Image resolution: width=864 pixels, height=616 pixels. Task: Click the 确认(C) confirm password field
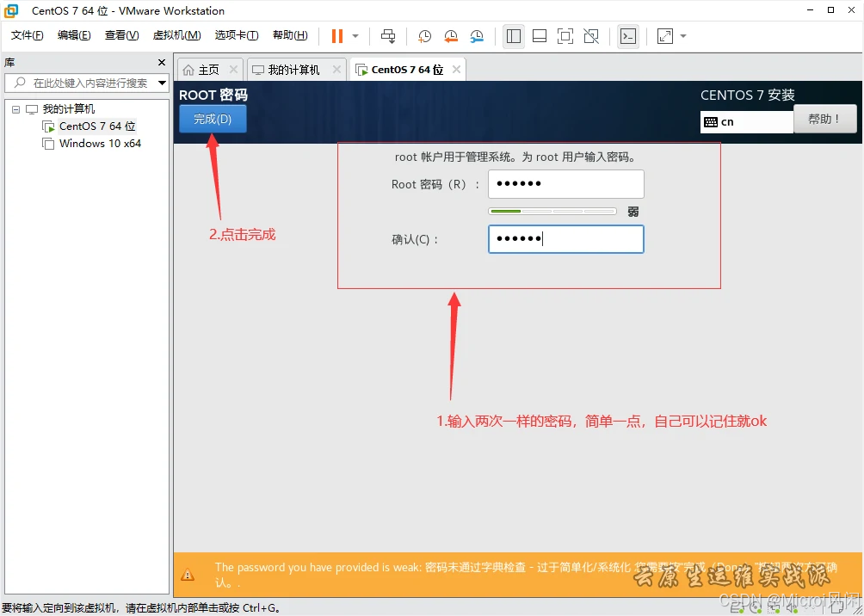566,239
